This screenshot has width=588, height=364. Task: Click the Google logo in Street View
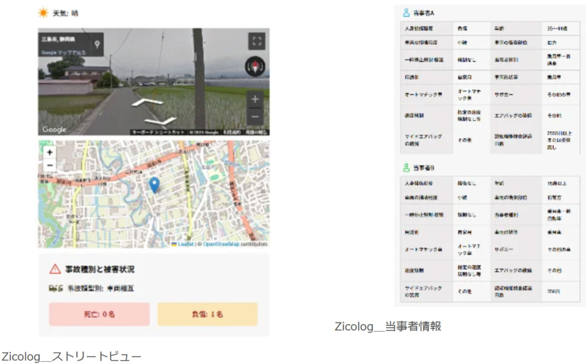[54, 130]
